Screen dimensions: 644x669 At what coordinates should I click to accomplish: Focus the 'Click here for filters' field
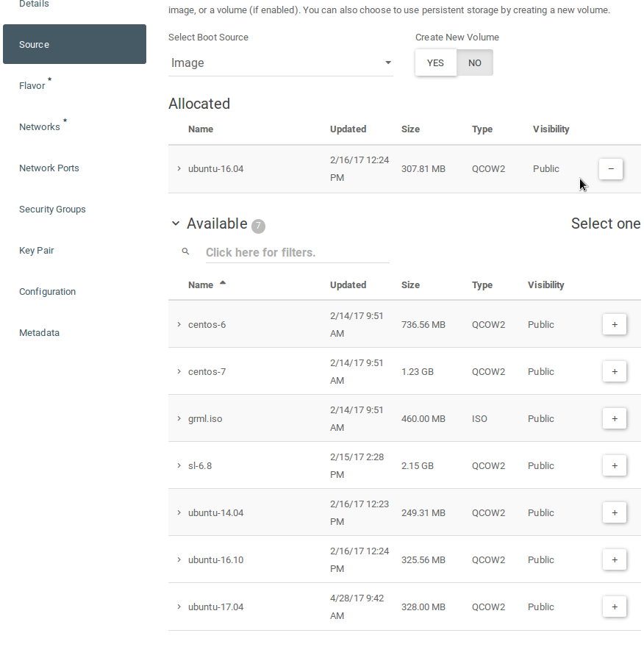pyautogui.click(x=298, y=253)
